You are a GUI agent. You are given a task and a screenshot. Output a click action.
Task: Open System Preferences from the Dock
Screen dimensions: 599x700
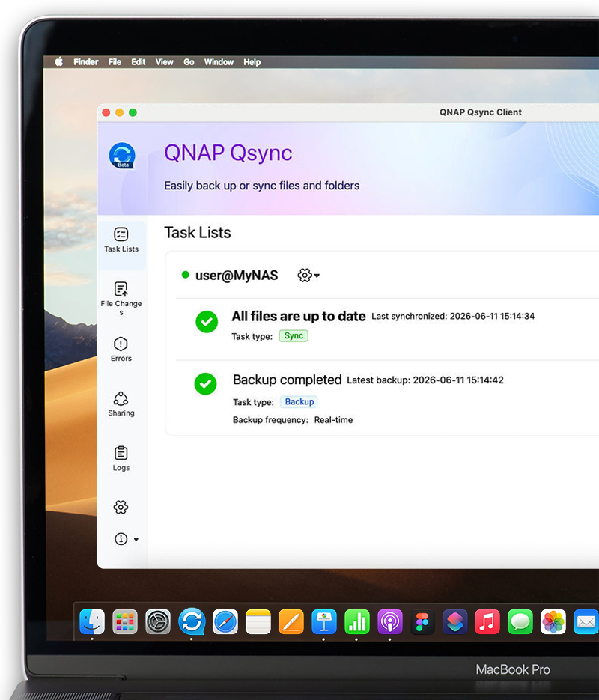(x=158, y=621)
